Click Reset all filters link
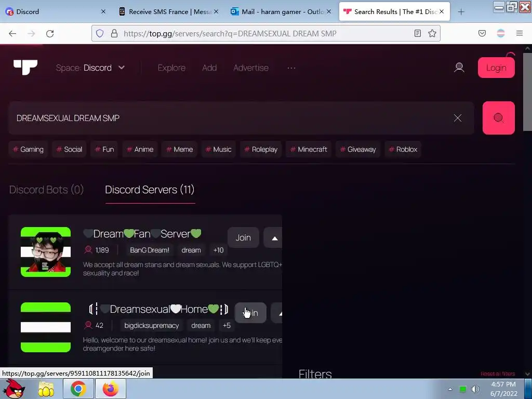The height and width of the screenshot is (399, 532). coord(498,374)
